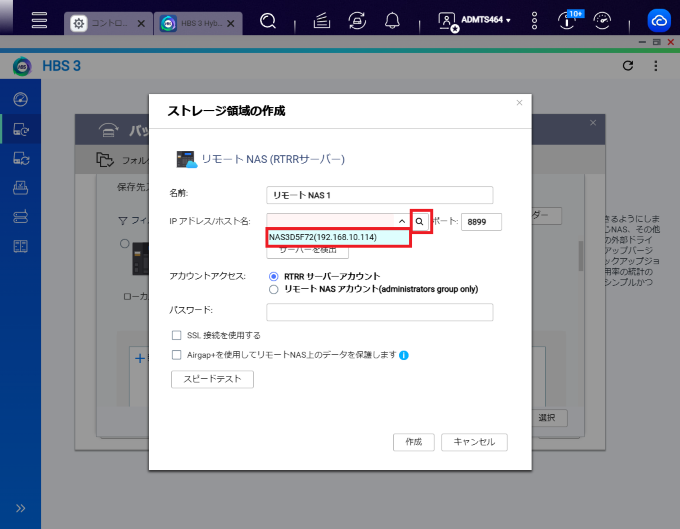Close the Control Panel tab
This screenshot has height=529, width=680.
coord(141,24)
